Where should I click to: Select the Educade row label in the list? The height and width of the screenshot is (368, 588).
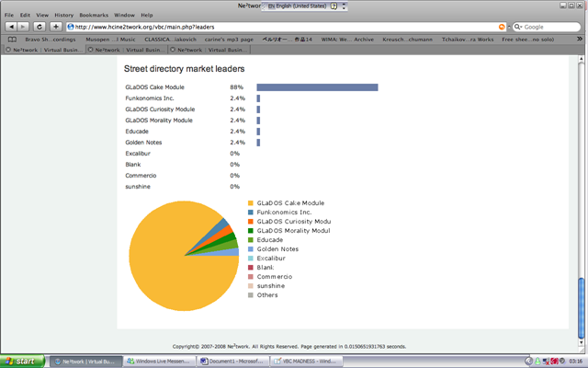click(137, 132)
